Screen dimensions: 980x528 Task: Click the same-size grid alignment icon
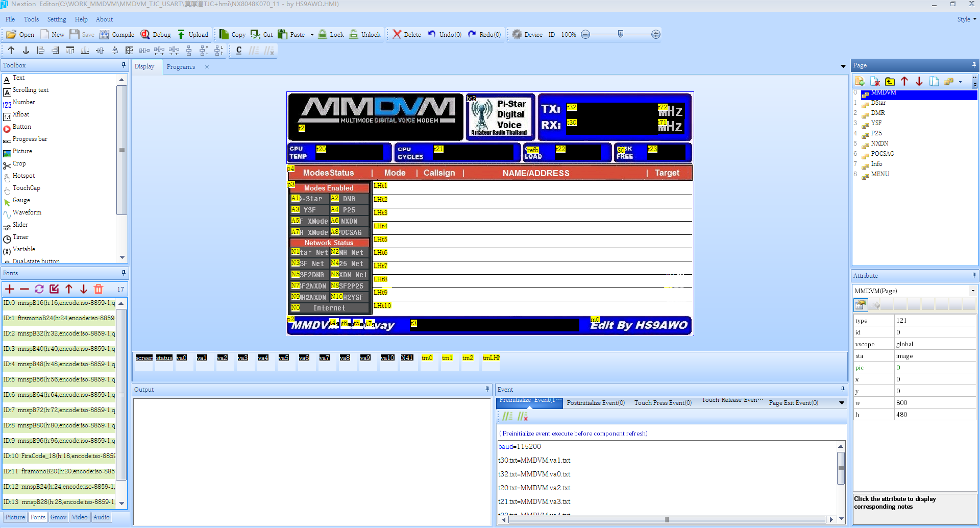[130, 51]
